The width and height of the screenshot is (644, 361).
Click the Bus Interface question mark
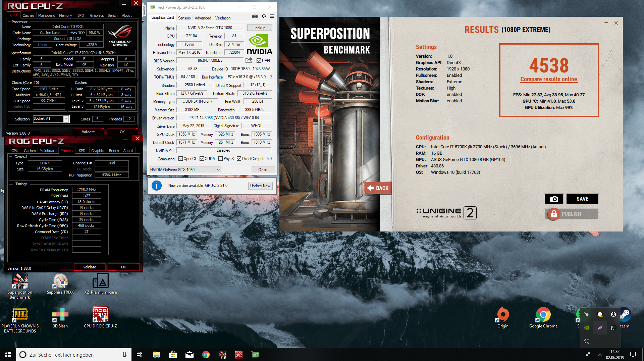[271, 77]
